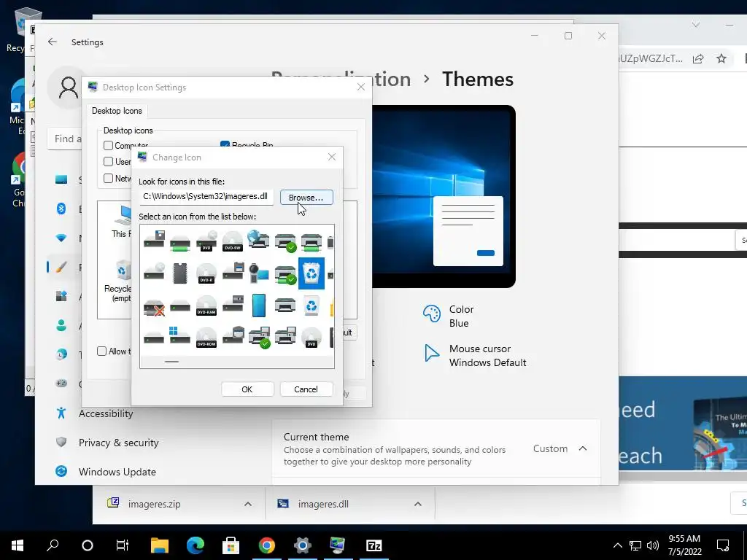Open Chrome's tab search chevron
This screenshot has height=560, width=747.
[696, 25]
